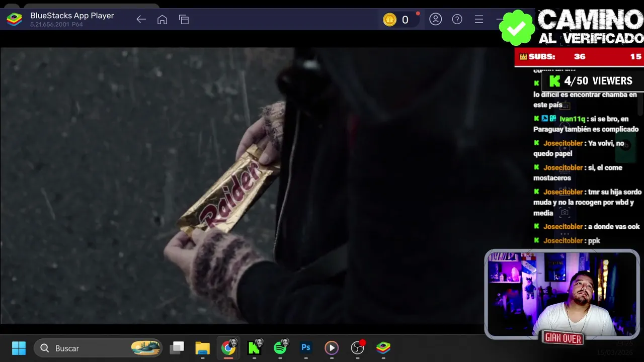The width and height of the screenshot is (644, 362).
Task: Switch to Google Chrome on the taskbar
Action: (228, 348)
